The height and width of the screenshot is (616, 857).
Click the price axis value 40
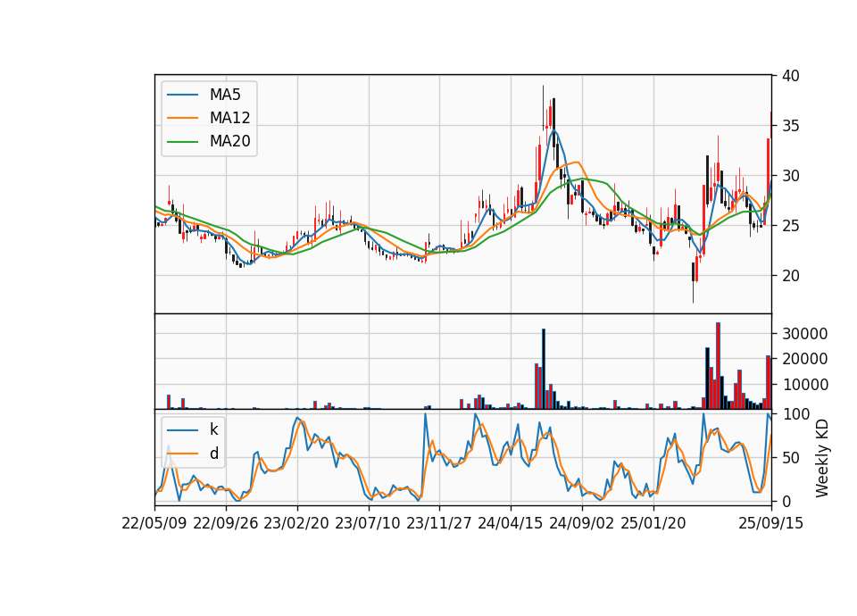pos(790,76)
